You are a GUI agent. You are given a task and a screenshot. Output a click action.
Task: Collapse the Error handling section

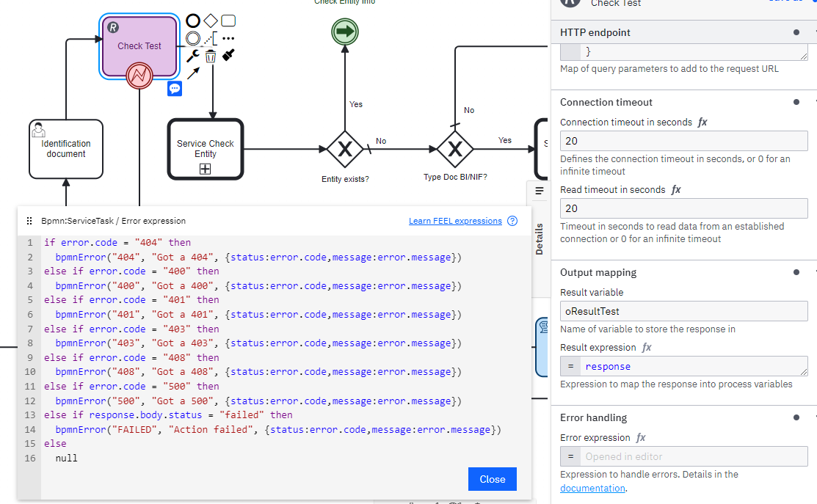coord(683,417)
